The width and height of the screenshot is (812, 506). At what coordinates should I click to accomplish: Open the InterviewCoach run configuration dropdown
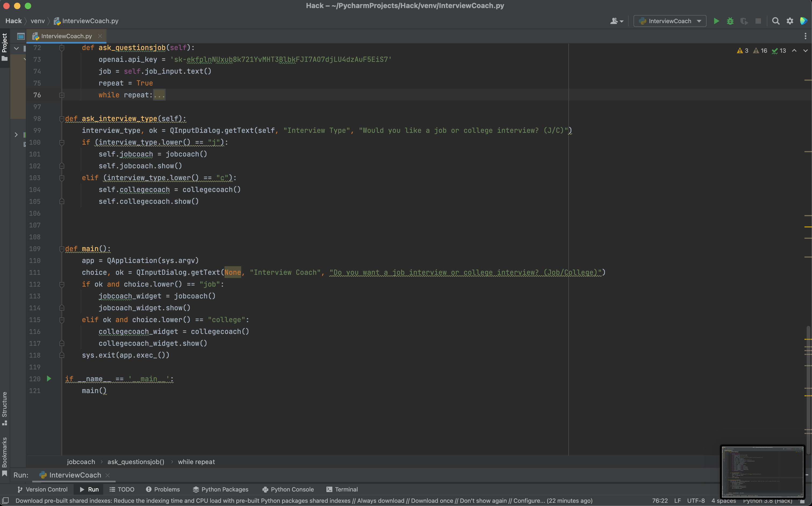[669, 21]
